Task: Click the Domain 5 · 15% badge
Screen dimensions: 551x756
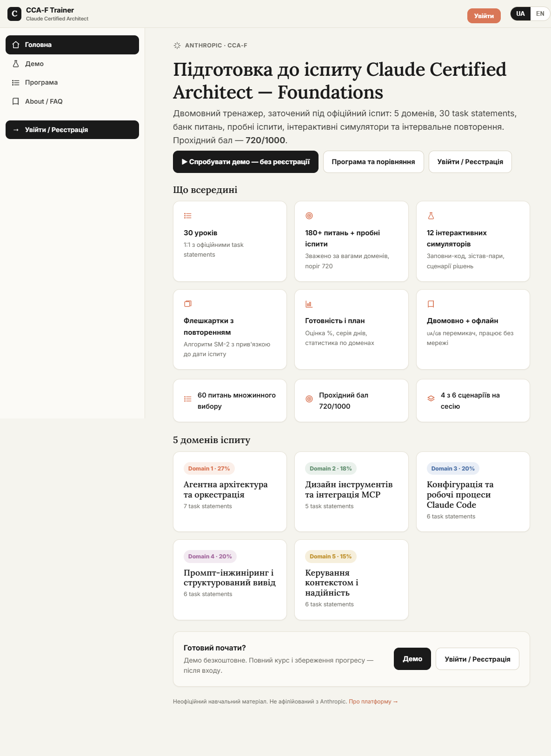Action: (x=331, y=557)
